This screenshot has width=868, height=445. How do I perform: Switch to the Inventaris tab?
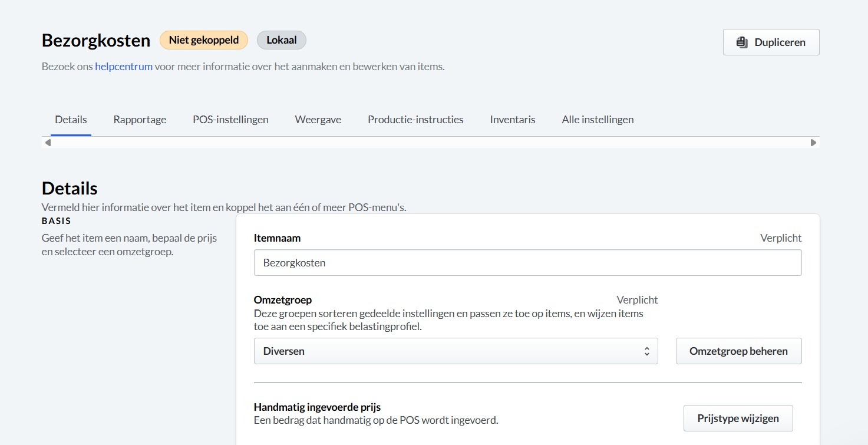(513, 120)
